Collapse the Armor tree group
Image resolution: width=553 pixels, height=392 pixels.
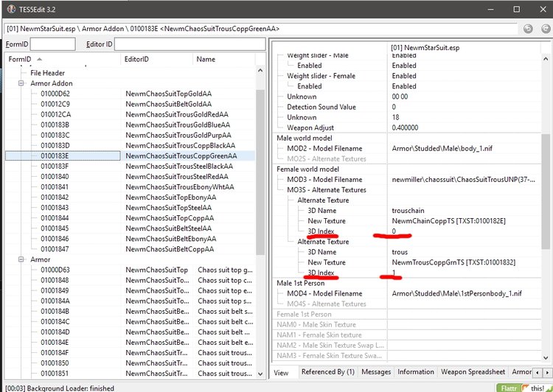[x=21, y=259]
